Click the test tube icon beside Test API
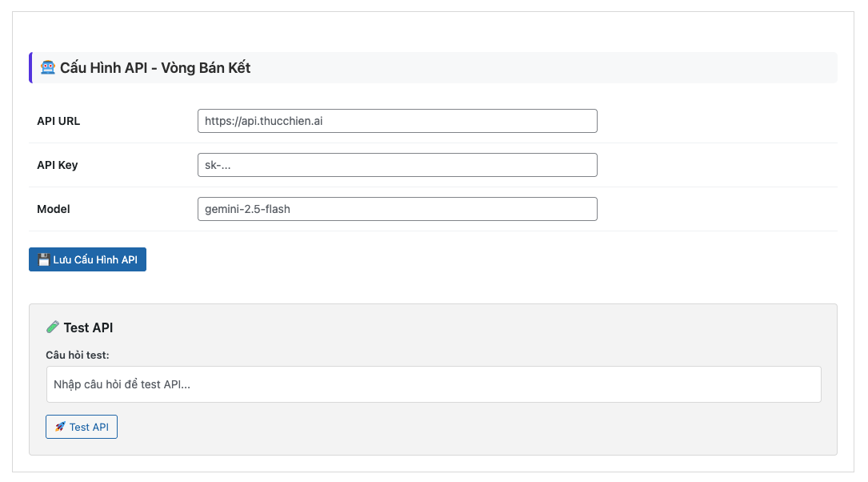868x482 pixels. click(53, 327)
